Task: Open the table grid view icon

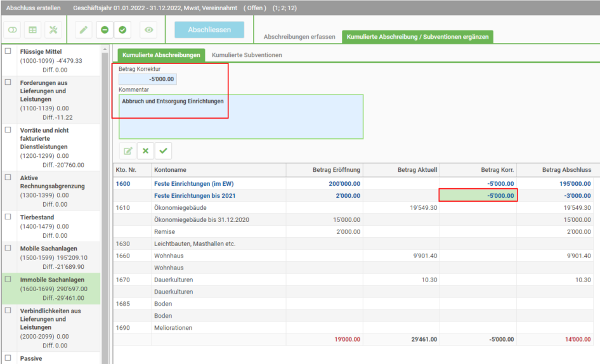Action: click(x=33, y=30)
